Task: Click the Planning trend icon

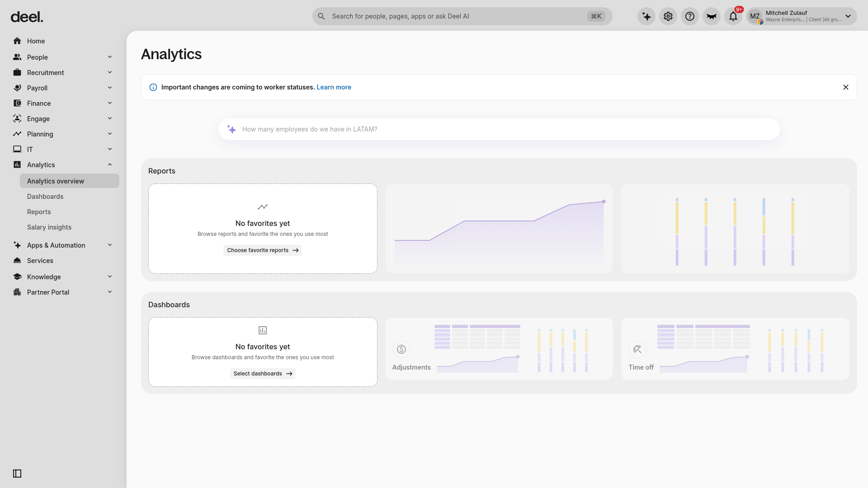Action: click(x=17, y=134)
